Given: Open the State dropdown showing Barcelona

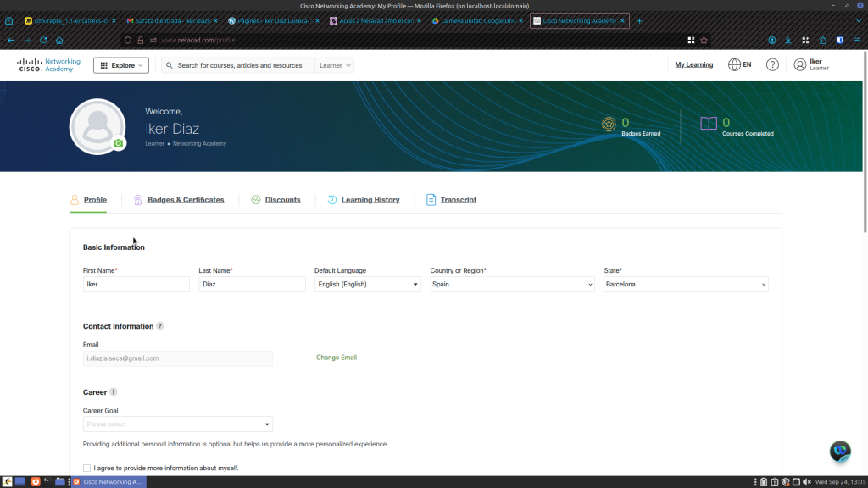Looking at the screenshot, I should click(x=686, y=285).
